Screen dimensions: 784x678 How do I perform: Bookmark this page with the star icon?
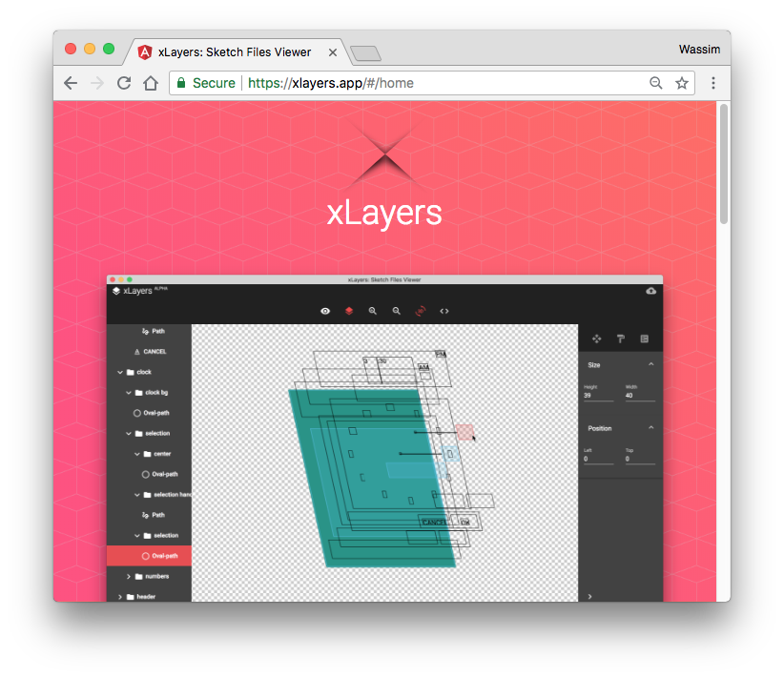pyautogui.click(x=682, y=83)
